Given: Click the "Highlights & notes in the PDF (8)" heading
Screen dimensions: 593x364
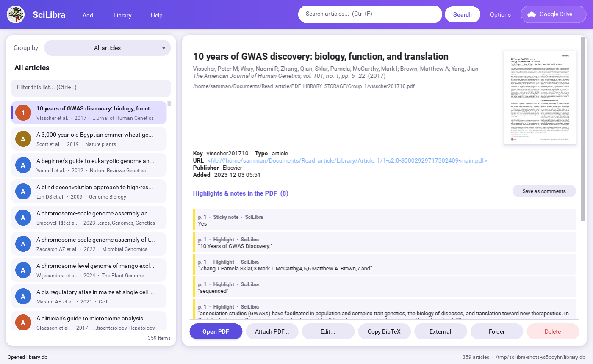Looking at the screenshot, I should tap(241, 193).
